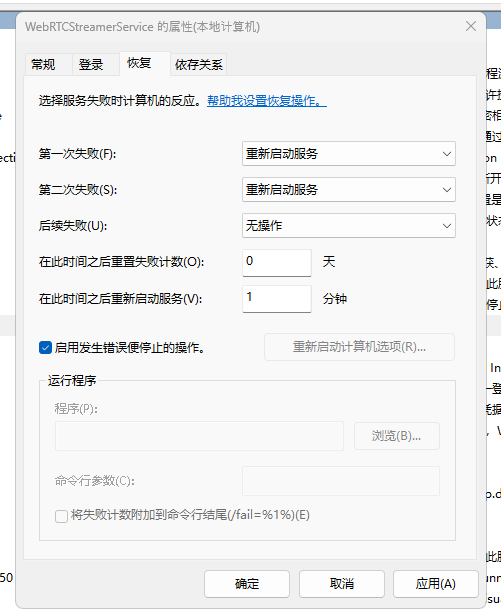501x613 pixels.
Task: Close the WebRTCStreamerService properties dialog
Action: [x=471, y=26]
